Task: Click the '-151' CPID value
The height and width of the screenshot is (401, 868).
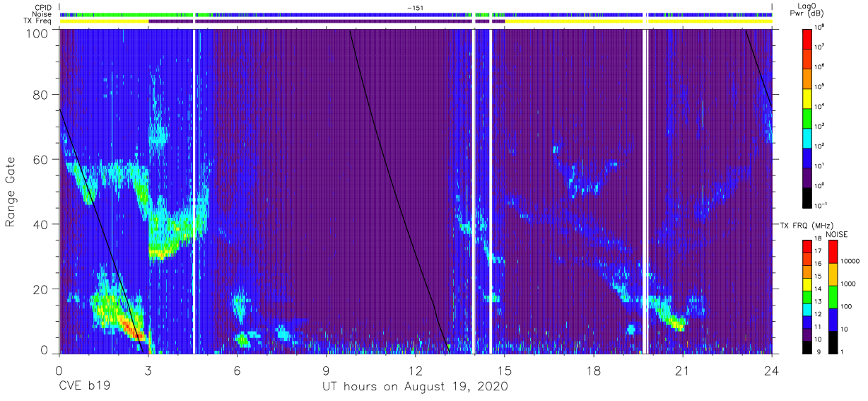Action: [415, 8]
